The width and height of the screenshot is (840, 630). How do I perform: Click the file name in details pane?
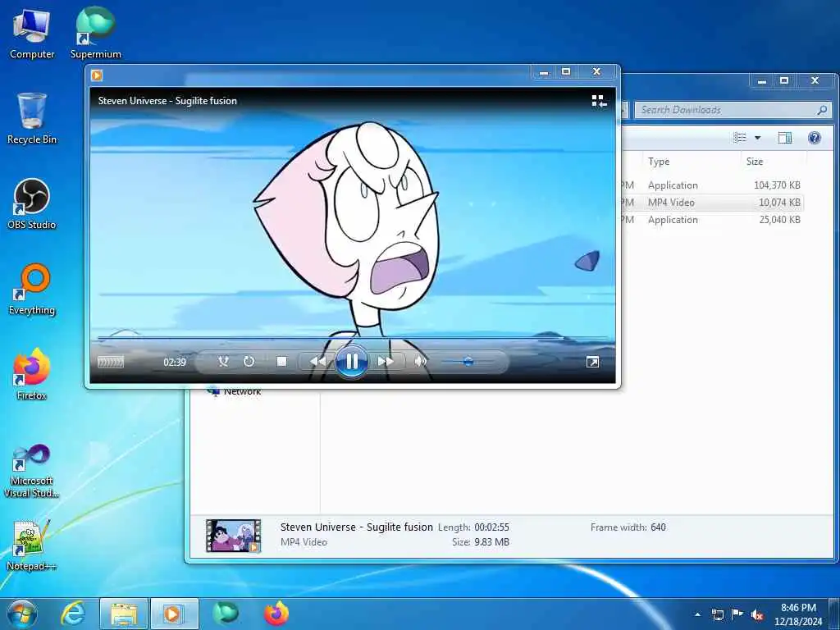[356, 527]
